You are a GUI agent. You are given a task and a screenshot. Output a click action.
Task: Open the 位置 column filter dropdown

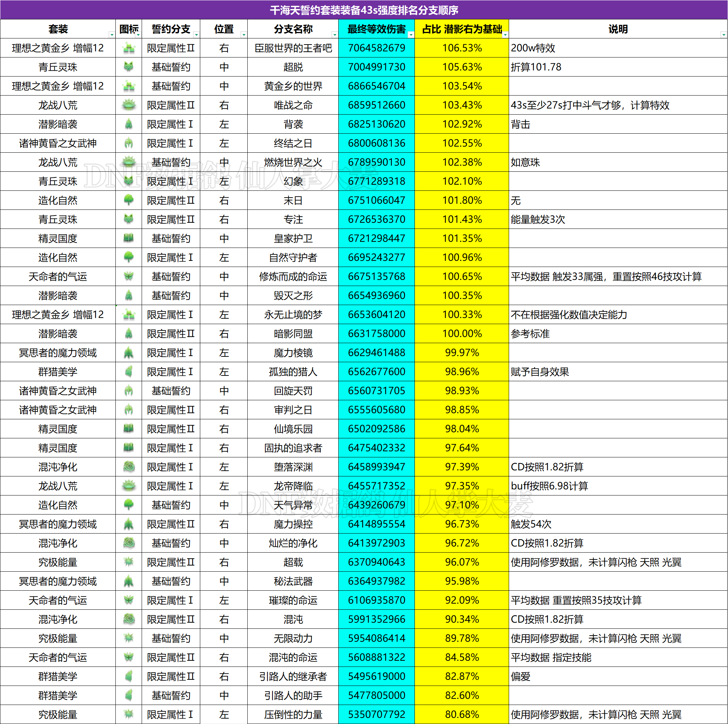(x=243, y=34)
